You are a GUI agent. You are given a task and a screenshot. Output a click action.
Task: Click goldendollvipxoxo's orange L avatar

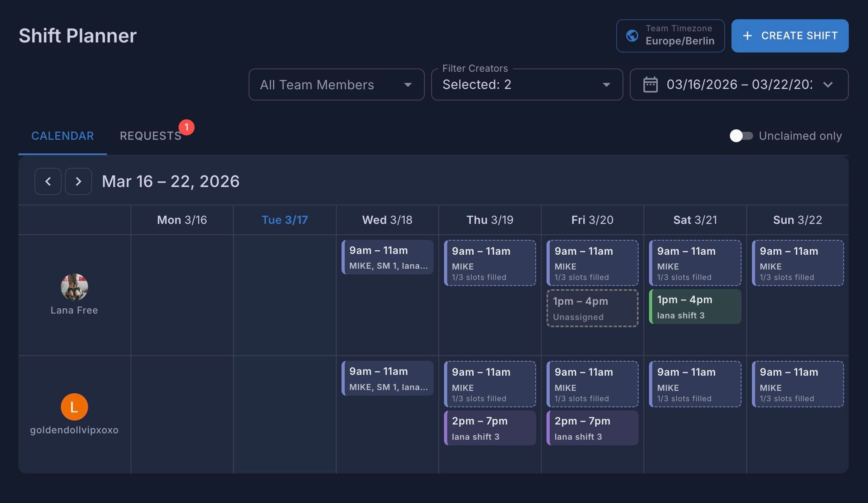pos(74,407)
